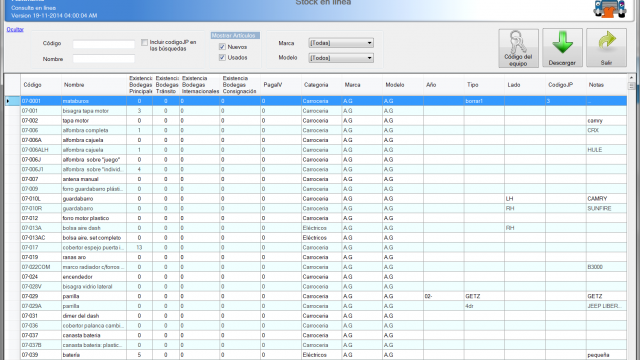Open the Modelo dropdown
640x360 pixels.
pyautogui.click(x=341, y=58)
